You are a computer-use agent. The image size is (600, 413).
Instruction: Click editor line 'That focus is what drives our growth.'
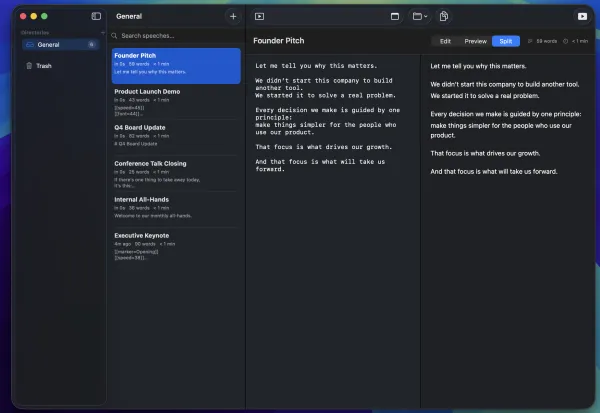click(x=324, y=147)
